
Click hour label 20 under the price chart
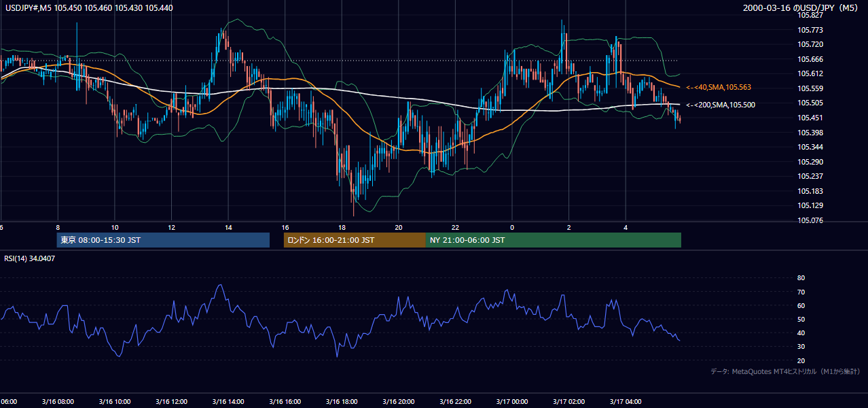[x=399, y=227]
